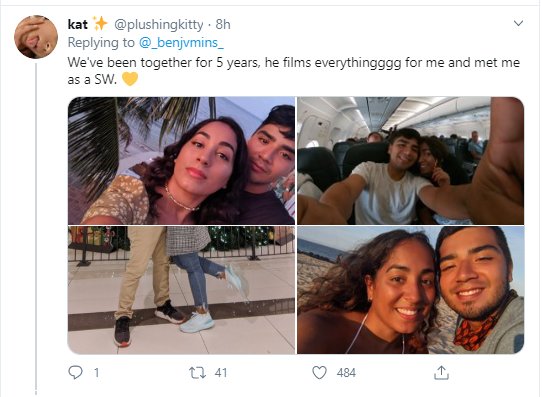This screenshot has height=397, width=542.
Task: Open the @_benjvmins_ mention link
Action: click(181, 42)
